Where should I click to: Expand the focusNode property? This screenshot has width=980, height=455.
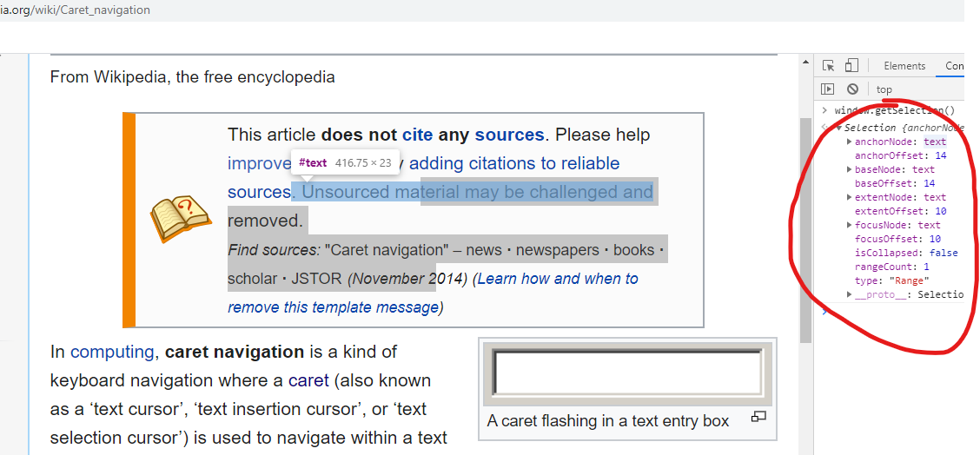850,225
